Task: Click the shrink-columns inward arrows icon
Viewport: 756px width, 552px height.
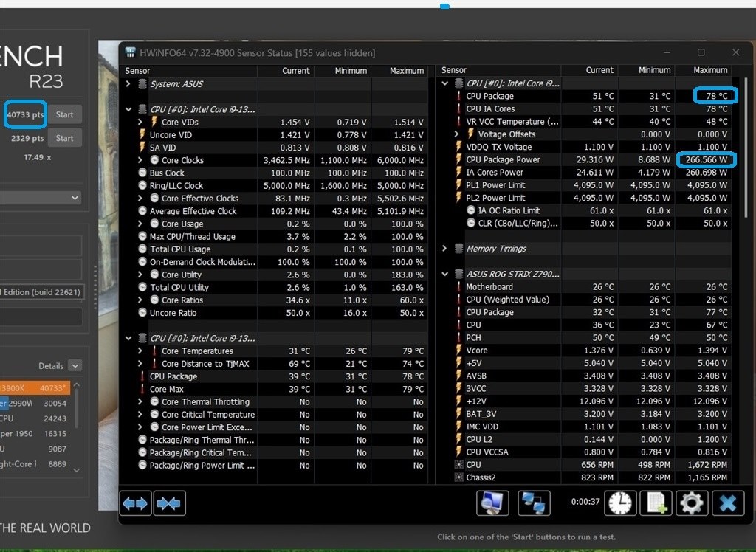Action: [169, 503]
